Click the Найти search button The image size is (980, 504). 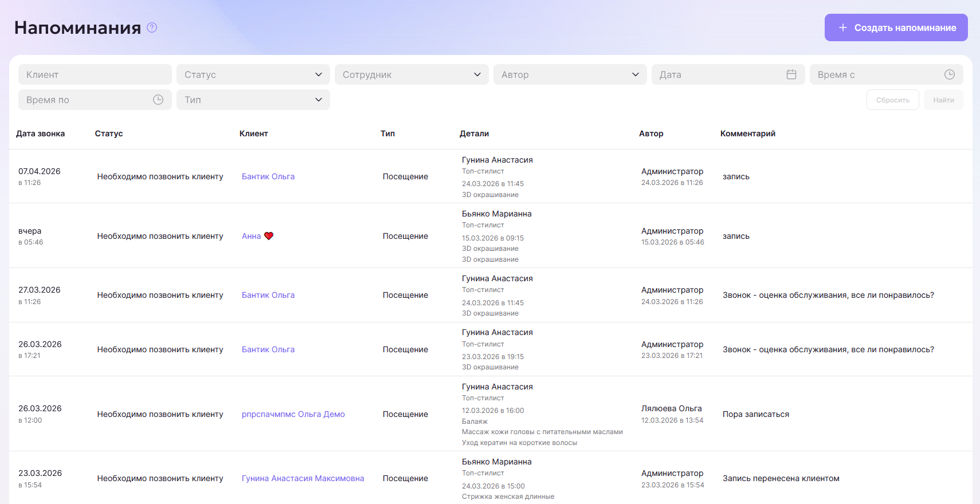tap(943, 100)
